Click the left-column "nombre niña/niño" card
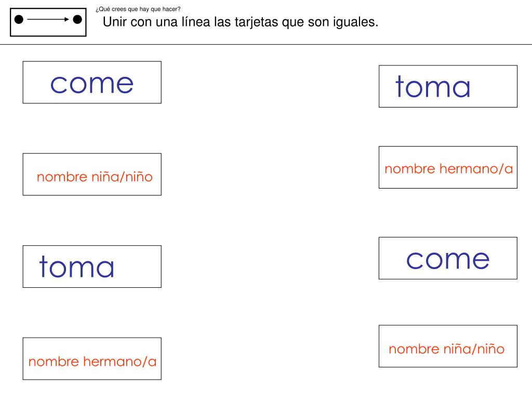Image resolution: width=532 pixels, height=399 pixels. point(92,175)
